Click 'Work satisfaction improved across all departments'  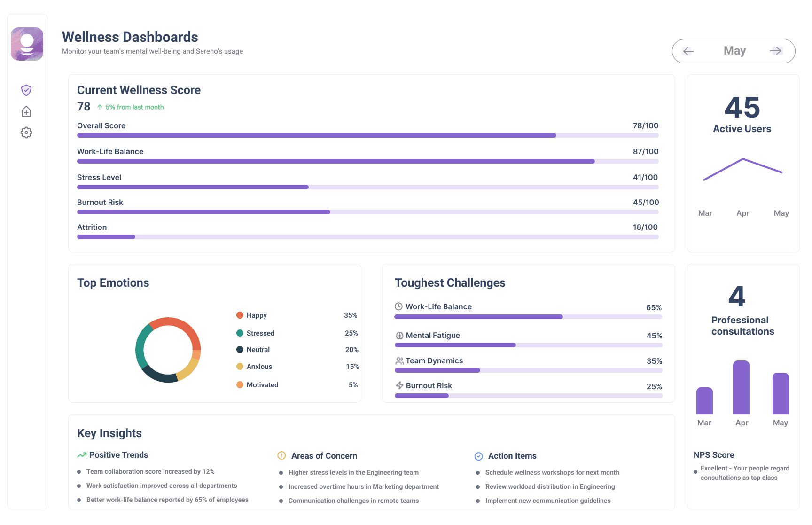[162, 486]
